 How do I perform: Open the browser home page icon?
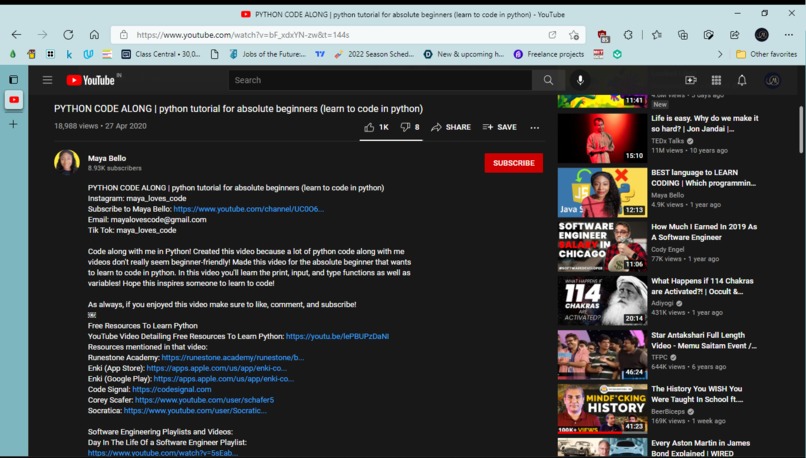(94, 35)
